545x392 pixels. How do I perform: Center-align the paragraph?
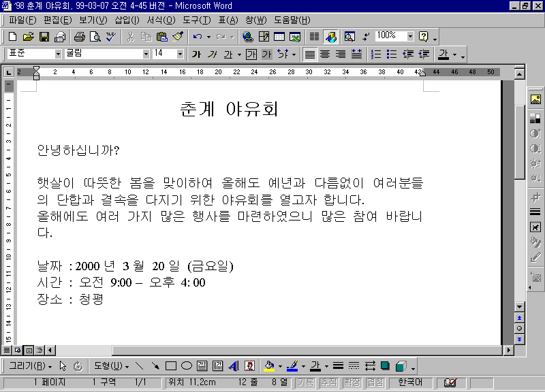pyautogui.click(x=325, y=54)
